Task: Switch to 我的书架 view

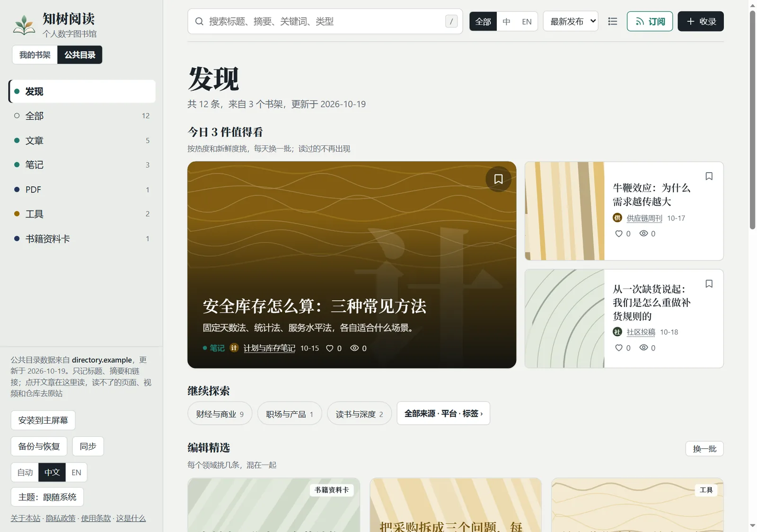Action: tap(35, 55)
